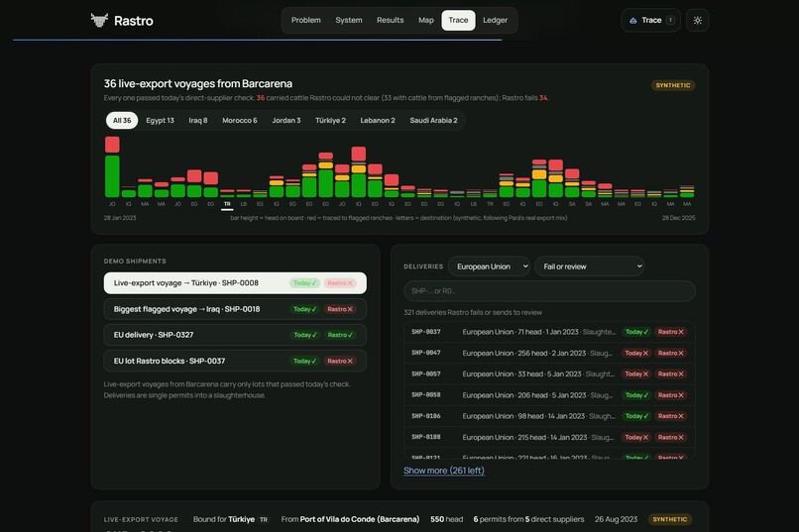Click Rastro fail badge on EU lot SHP-0037
Image resolution: width=799 pixels, height=532 pixels.
(x=340, y=361)
